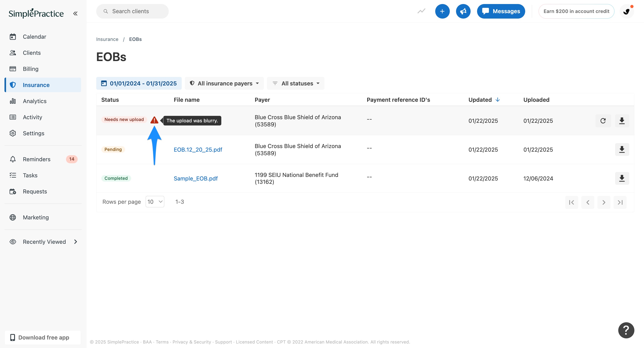Image resolution: width=644 pixels, height=348 pixels.
Task: Click SimplePractice logo
Action: click(x=36, y=13)
